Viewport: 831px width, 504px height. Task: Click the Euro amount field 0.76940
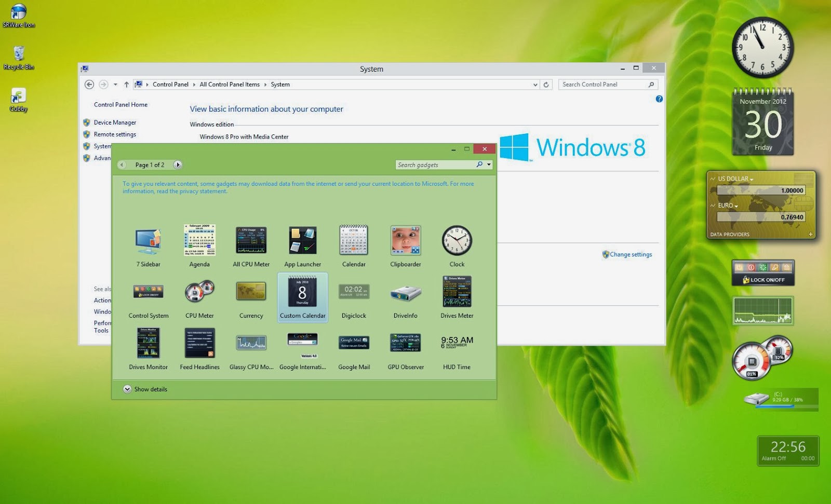point(761,217)
